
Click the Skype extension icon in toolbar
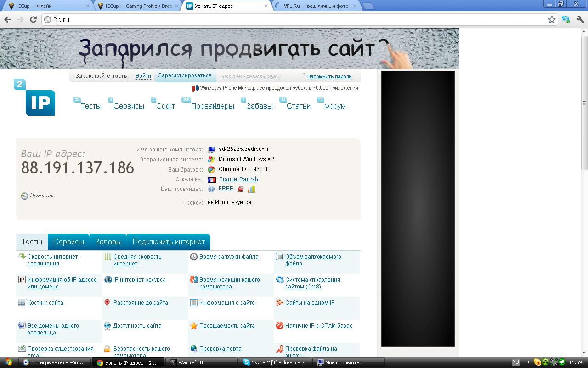[x=566, y=19]
